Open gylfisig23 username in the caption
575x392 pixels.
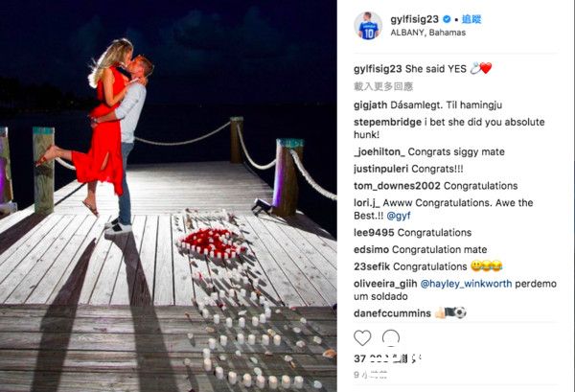[378, 69]
